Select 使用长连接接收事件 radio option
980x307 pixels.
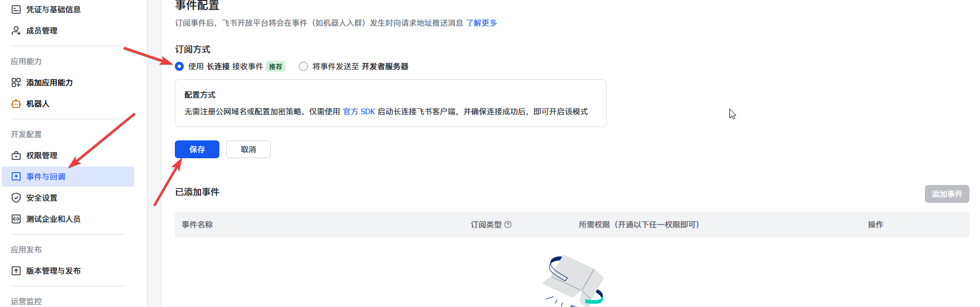[x=179, y=66]
